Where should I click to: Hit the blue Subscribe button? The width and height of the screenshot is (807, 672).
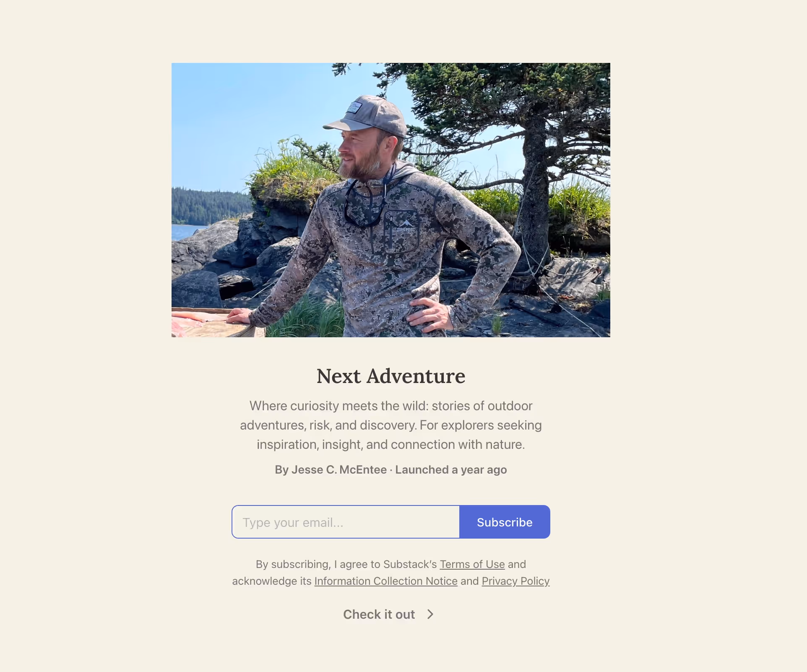click(x=505, y=522)
